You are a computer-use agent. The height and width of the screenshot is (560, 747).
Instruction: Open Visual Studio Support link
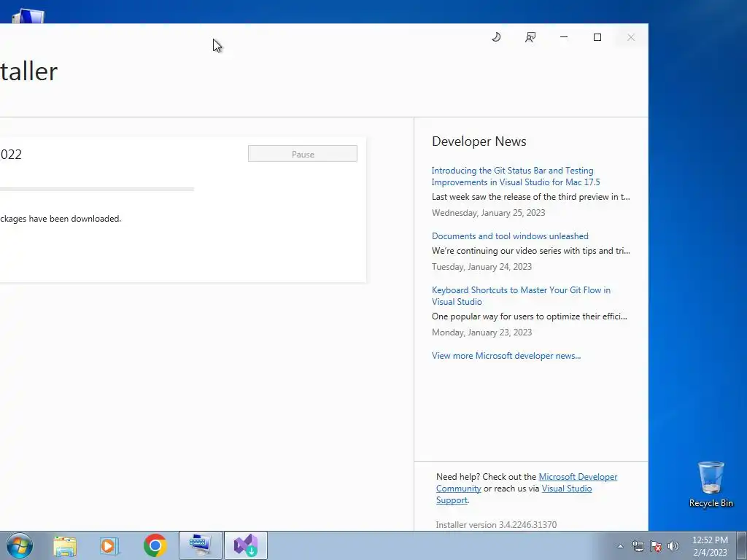[566, 489]
